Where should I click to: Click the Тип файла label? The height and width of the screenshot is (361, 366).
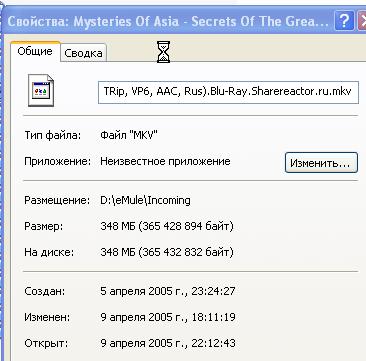click(x=53, y=135)
